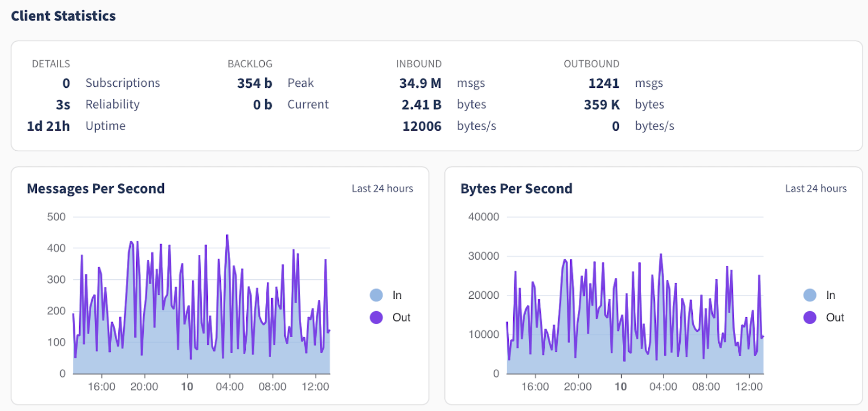868x411 pixels.
Task: Click the 1241 outbound msgs value
Action: 603,83
